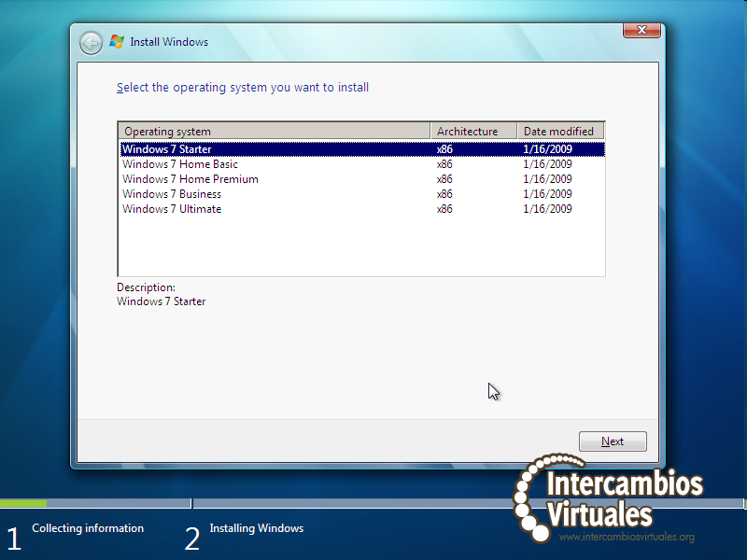The image size is (747, 560).
Task: Sort by Architecture column header
Action: (x=473, y=131)
